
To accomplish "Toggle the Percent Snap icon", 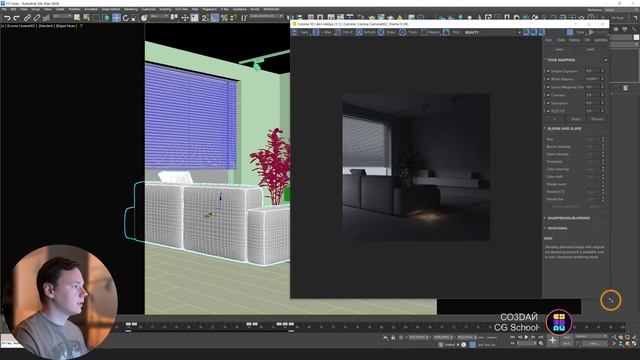I will pyautogui.click(x=224, y=18).
